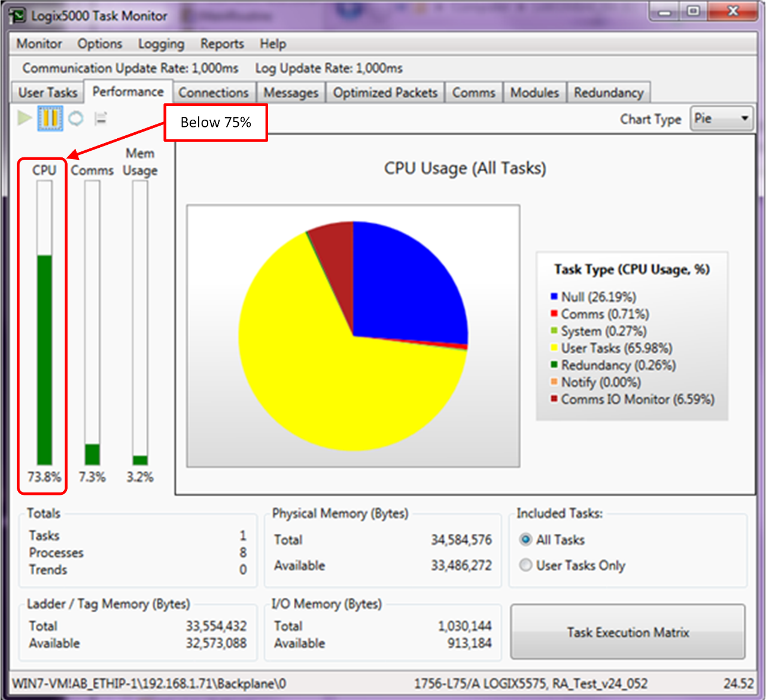The height and width of the screenshot is (700, 766).
Task: Click the Comms IO Monitor legend marker
Action: click(x=554, y=399)
